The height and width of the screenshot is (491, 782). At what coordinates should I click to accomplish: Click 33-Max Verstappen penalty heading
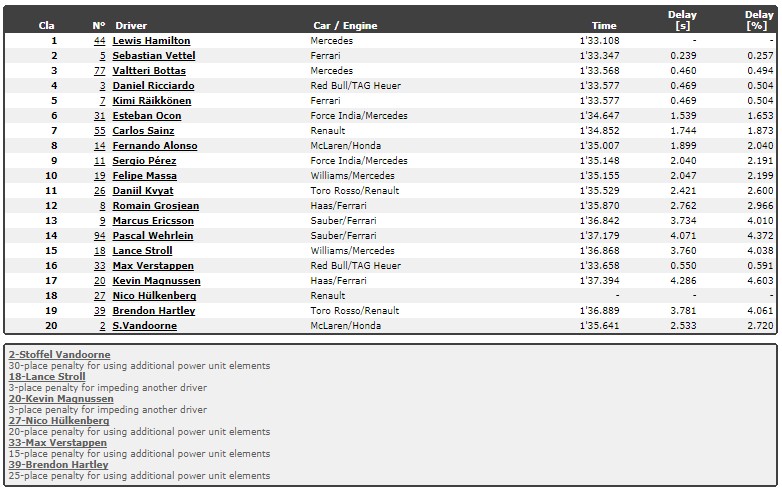pyautogui.click(x=57, y=443)
